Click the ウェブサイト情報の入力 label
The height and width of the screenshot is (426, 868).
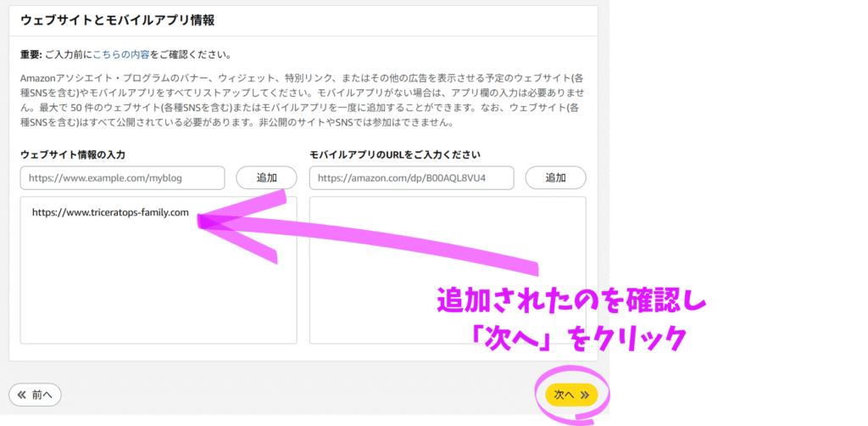pyautogui.click(x=73, y=154)
